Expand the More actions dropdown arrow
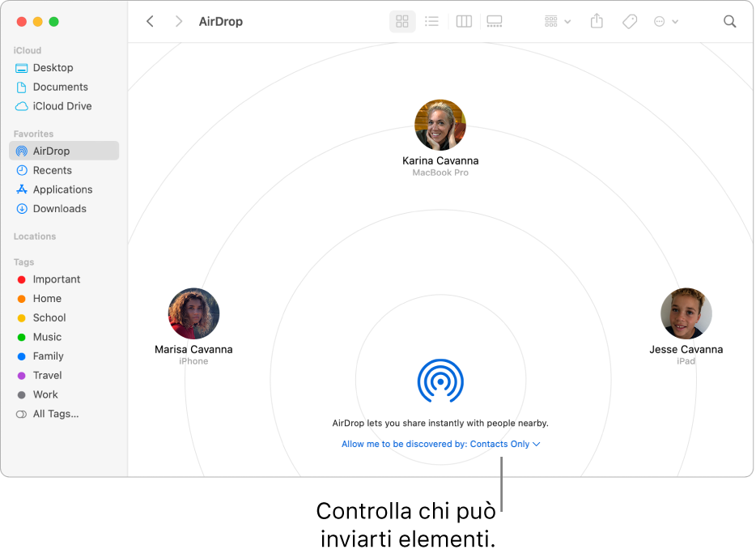The width and height of the screenshot is (756, 558). 675,22
